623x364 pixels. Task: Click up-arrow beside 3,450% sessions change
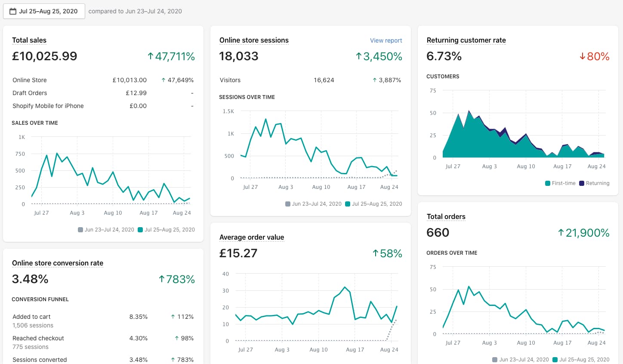click(359, 56)
